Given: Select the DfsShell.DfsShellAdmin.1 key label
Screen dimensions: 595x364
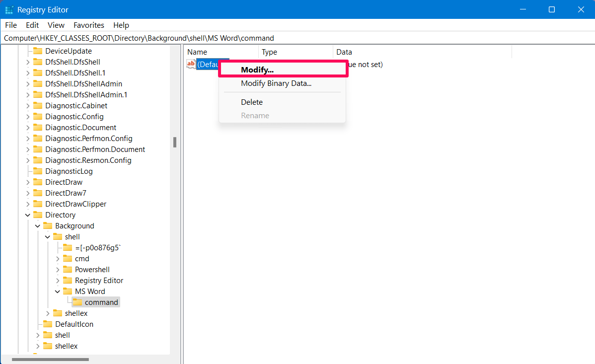Looking at the screenshot, I should [86, 95].
